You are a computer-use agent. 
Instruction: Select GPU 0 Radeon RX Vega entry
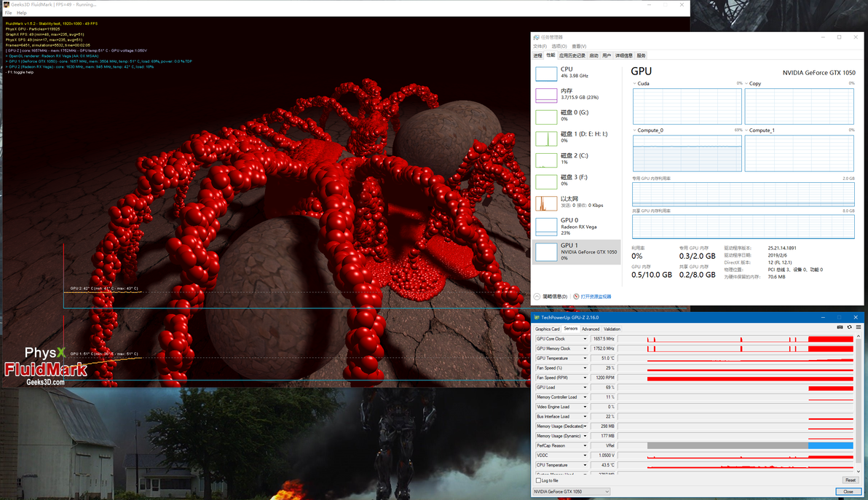click(576, 227)
